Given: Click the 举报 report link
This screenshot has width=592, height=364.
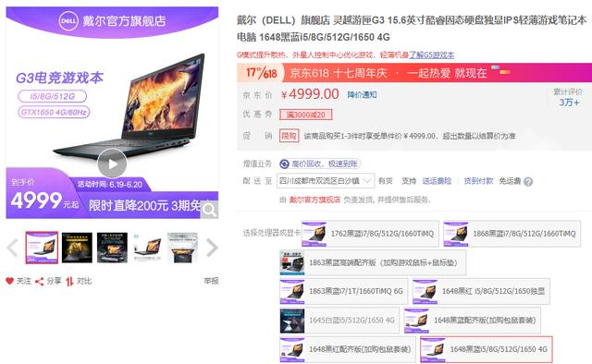Looking at the screenshot, I should coord(211,281).
